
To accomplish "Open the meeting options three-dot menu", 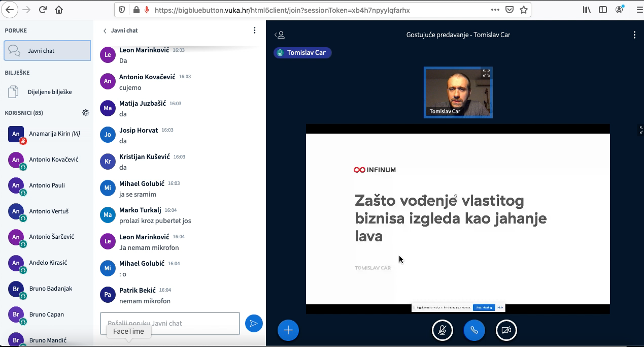I will 634,35.
